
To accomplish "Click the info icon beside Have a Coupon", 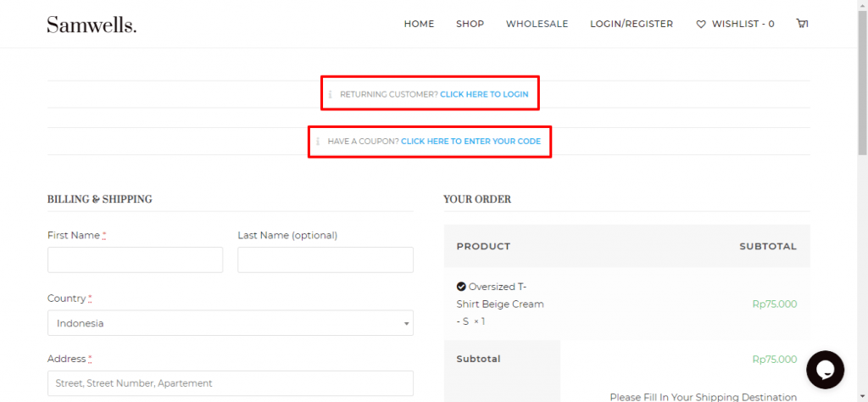I will tap(319, 141).
